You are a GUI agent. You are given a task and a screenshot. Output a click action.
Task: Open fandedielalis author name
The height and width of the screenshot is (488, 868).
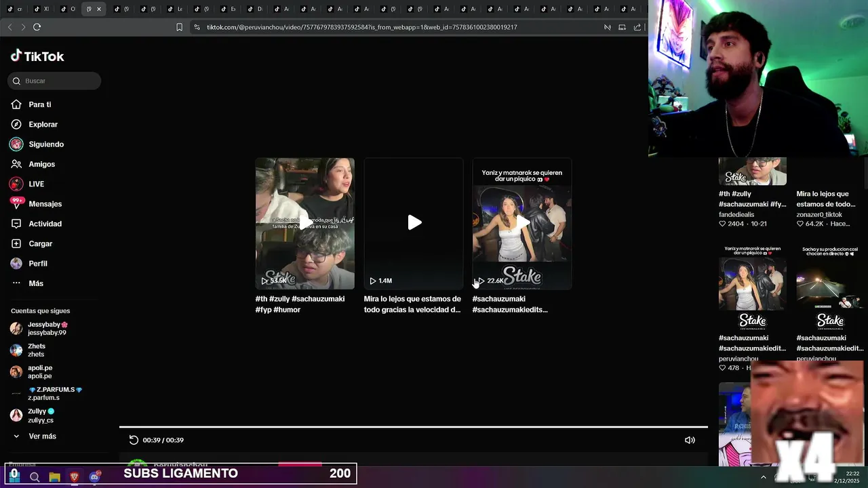click(736, 214)
